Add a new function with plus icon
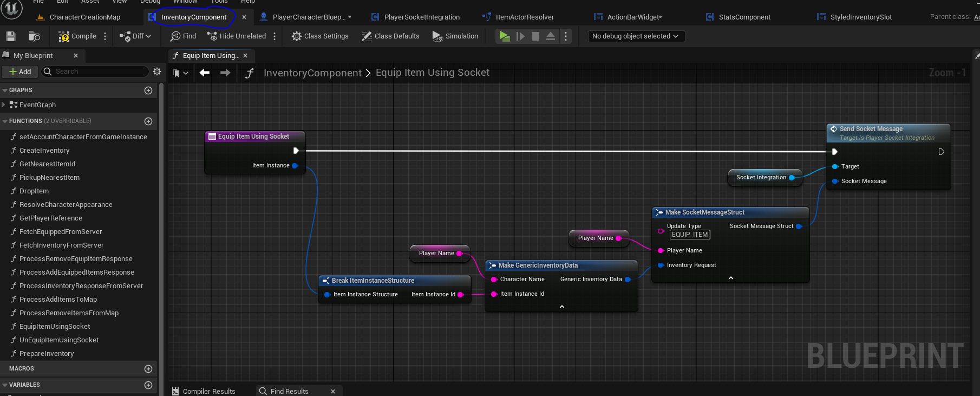This screenshot has height=396, width=980. [x=148, y=121]
